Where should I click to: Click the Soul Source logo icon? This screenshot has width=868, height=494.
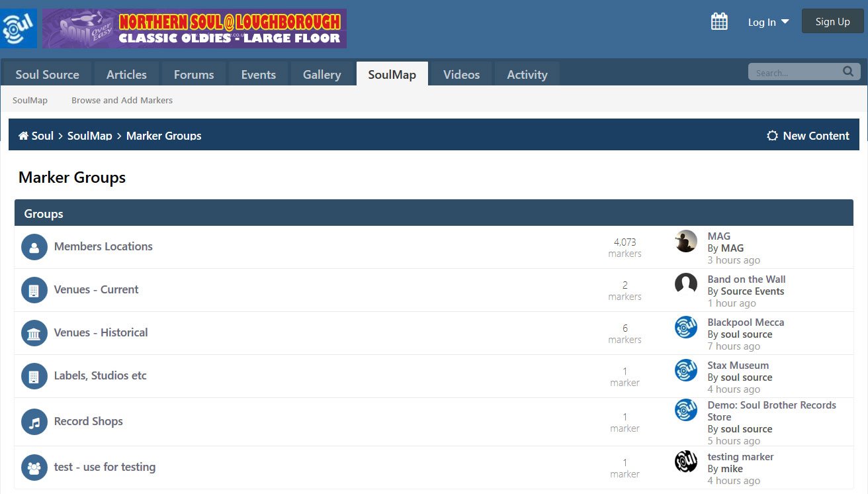click(x=19, y=28)
